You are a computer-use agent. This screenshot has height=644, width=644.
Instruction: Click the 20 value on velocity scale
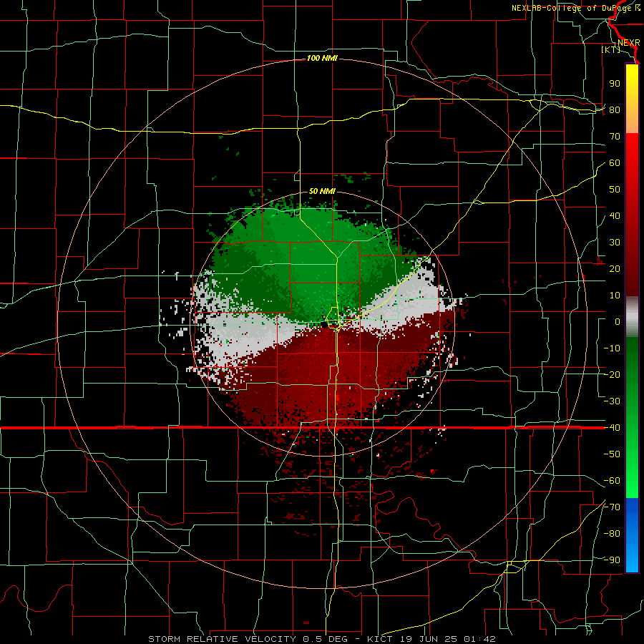(x=615, y=268)
